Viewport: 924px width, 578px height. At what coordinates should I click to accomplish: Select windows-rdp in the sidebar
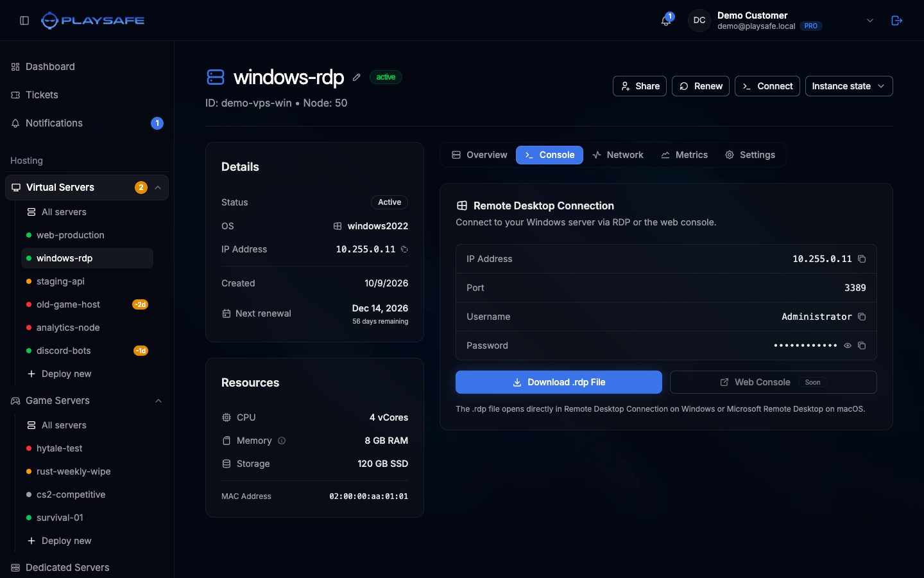click(x=87, y=258)
